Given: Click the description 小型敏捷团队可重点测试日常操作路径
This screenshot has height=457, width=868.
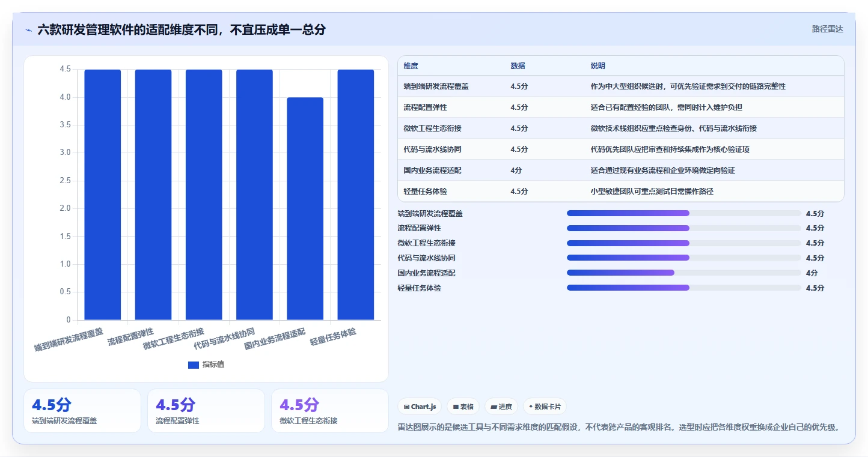Looking at the screenshot, I should coord(652,192).
